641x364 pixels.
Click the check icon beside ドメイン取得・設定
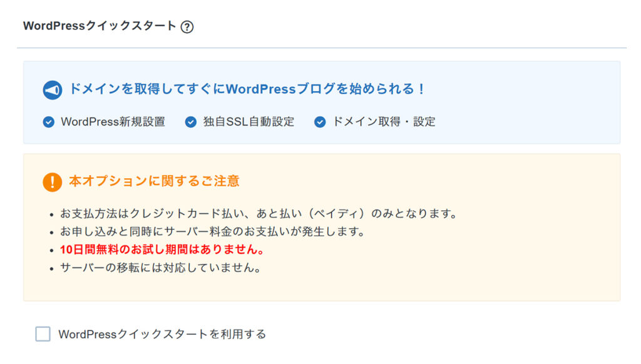click(x=320, y=122)
